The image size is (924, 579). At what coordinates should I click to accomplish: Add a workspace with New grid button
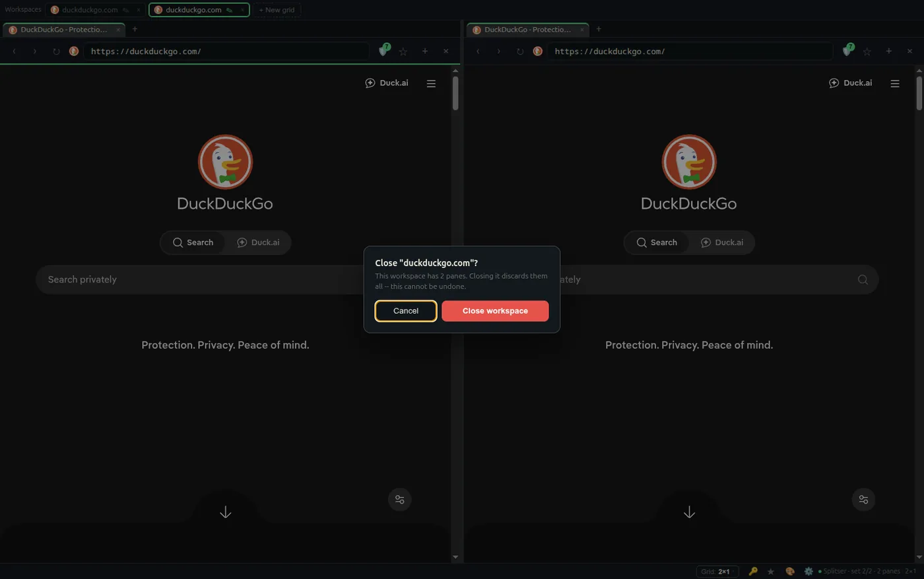click(277, 10)
